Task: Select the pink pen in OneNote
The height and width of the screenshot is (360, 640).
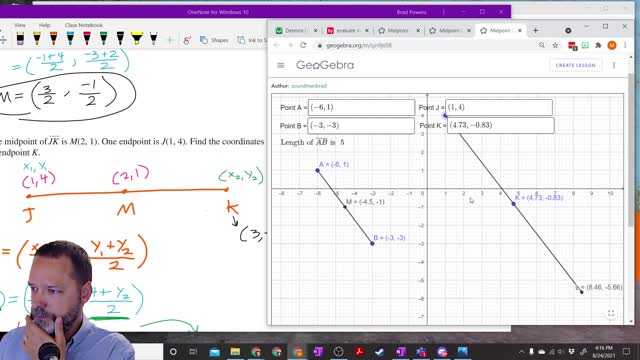Action: (x=87, y=39)
